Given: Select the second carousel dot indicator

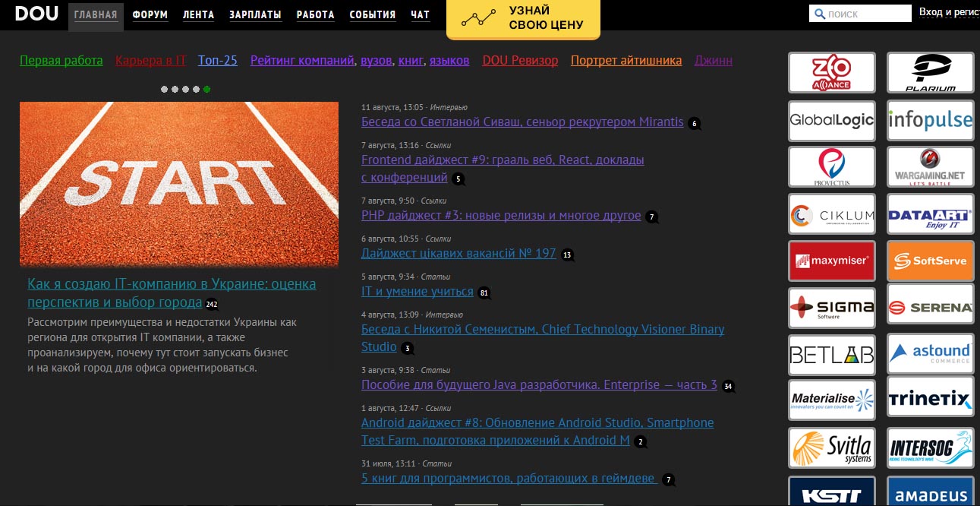Looking at the screenshot, I should pyautogui.click(x=175, y=89).
